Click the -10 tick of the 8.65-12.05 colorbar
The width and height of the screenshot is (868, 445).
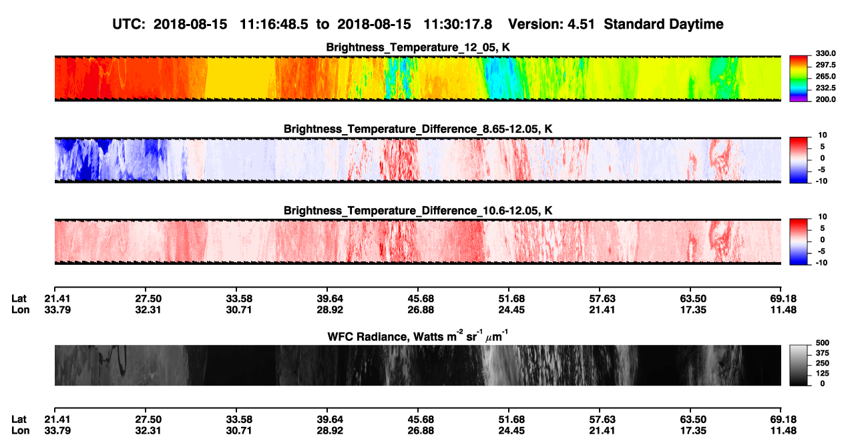coord(823,181)
